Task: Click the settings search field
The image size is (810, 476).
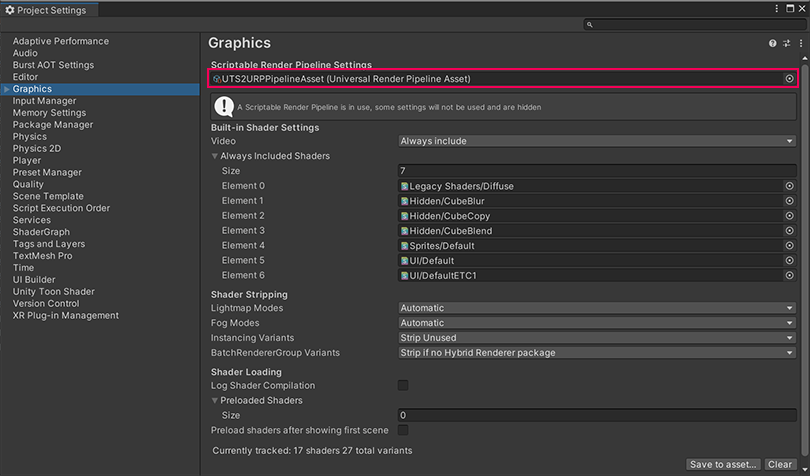Action: 695,25
